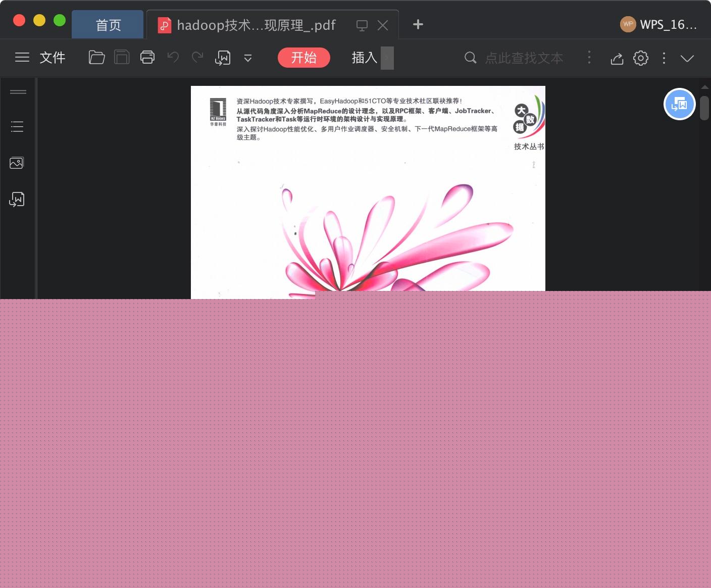Open the Settings gear

coord(640,58)
